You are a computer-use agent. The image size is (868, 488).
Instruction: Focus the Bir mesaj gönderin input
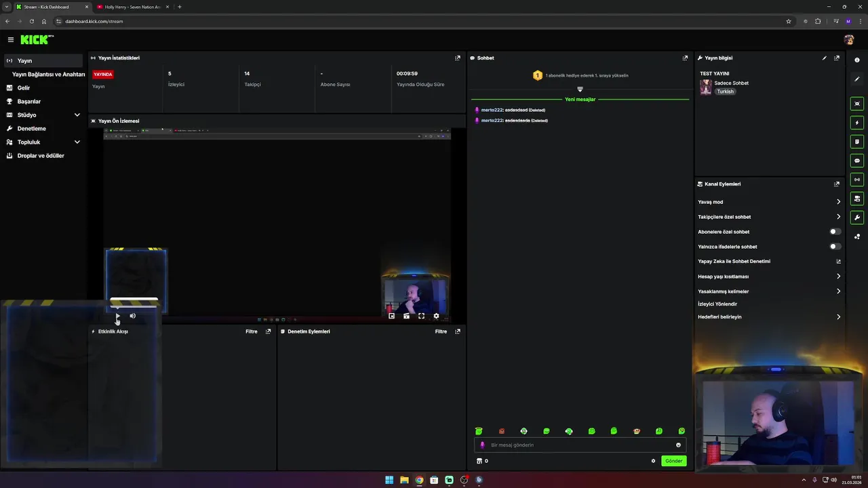click(x=580, y=445)
